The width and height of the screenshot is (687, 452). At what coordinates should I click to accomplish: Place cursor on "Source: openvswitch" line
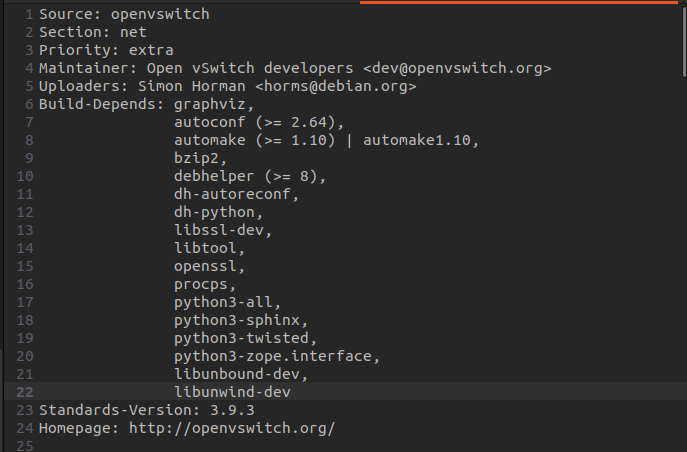click(x=124, y=15)
